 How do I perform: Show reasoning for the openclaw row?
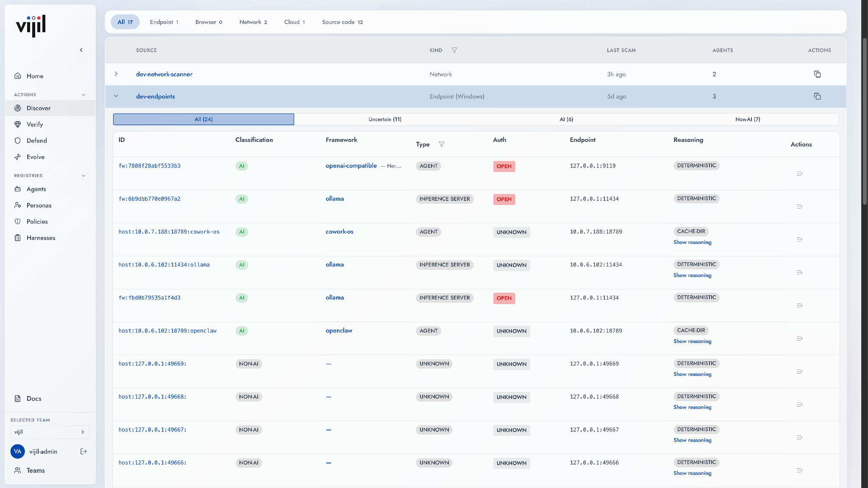(x=692, y=341)
